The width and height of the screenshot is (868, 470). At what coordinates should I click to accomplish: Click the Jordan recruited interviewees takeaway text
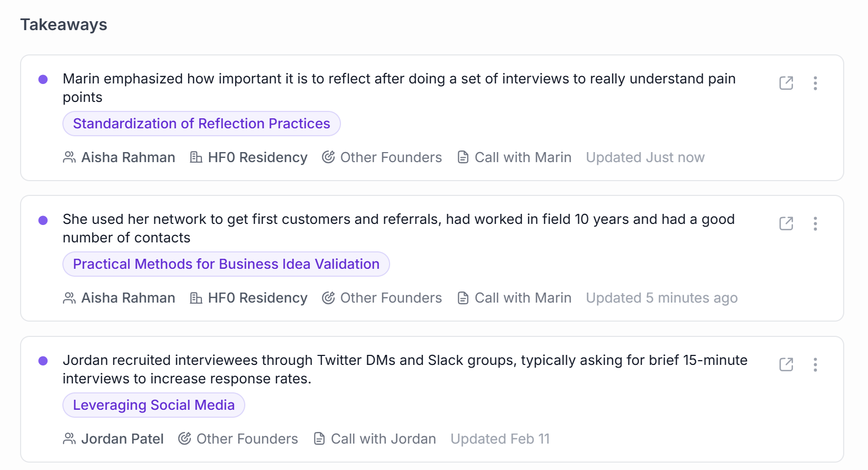[404, 369]
